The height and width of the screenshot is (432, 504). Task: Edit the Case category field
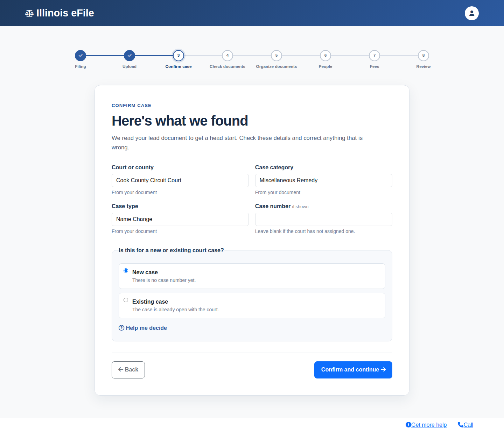click(324, 180)
